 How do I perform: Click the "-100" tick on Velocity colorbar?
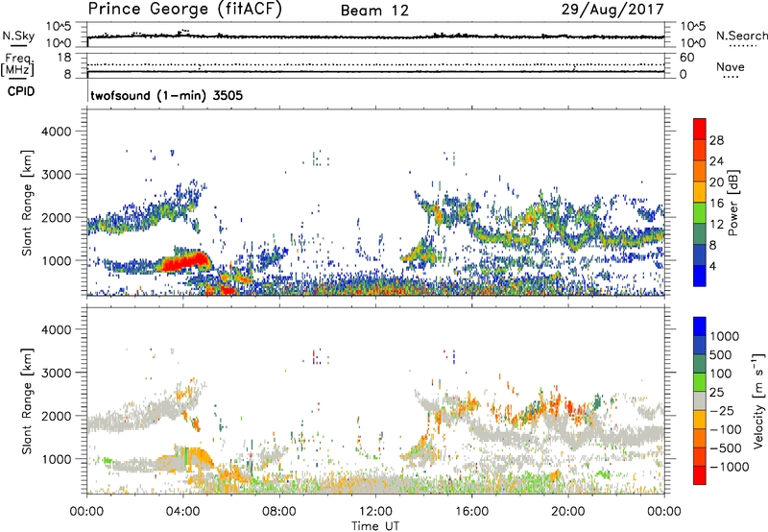(x=726, y=429)
